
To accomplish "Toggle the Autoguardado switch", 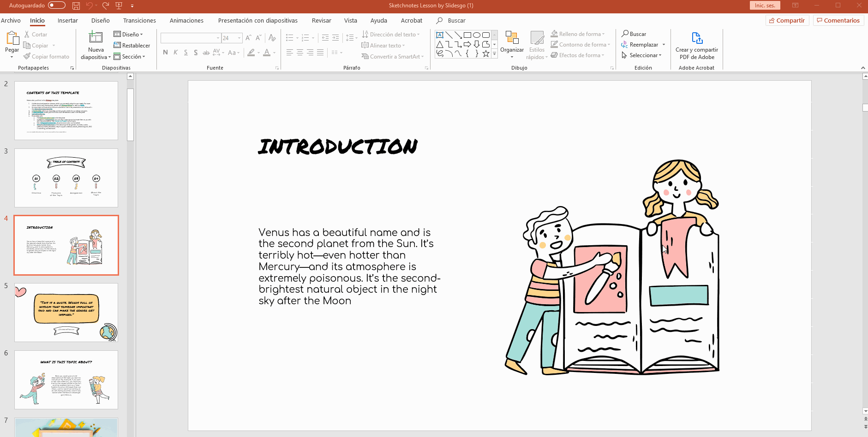I will pos(57,6).
